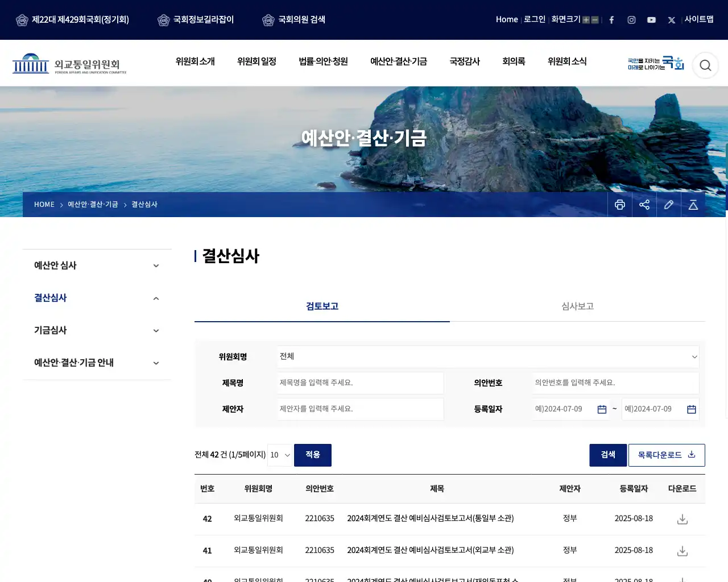Download the 외교부 소관 report file
The height and width of the screenshot is (582, 728).
click(682, 551)
